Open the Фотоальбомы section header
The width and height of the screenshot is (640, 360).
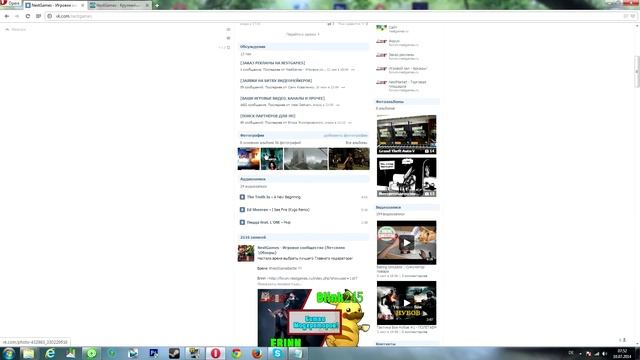tap(390, 102)
